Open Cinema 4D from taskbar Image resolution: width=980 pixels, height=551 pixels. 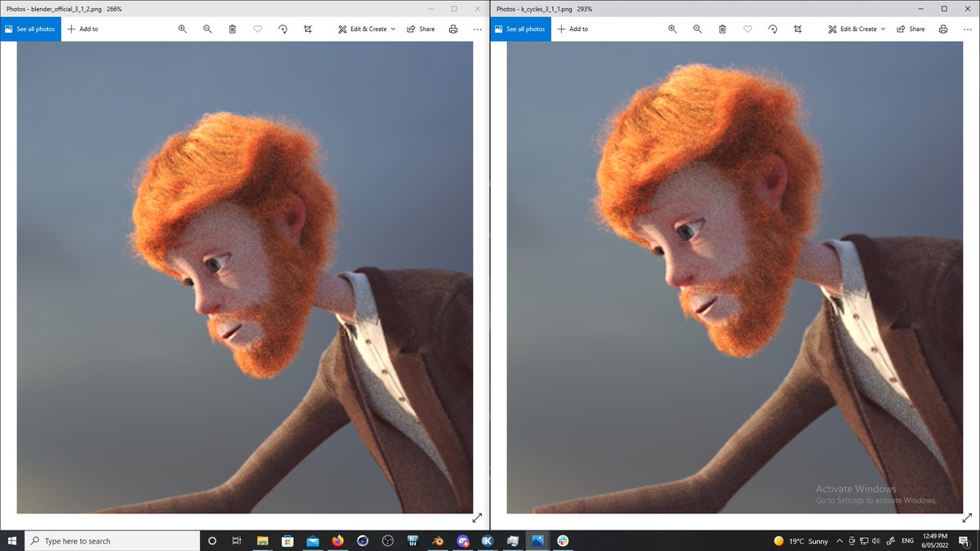[363, 540]
